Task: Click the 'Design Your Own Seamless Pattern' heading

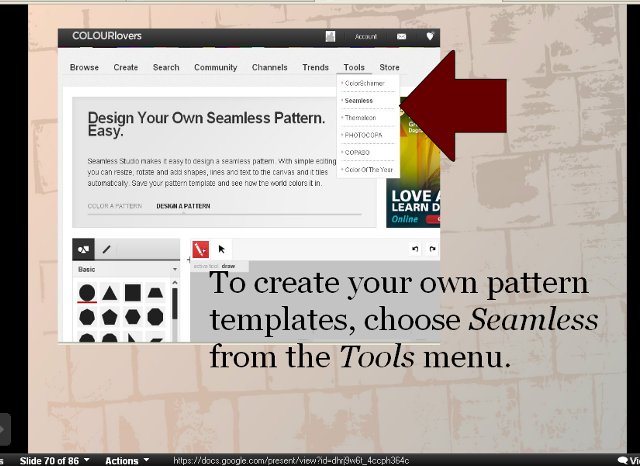Action: (207, 124)
